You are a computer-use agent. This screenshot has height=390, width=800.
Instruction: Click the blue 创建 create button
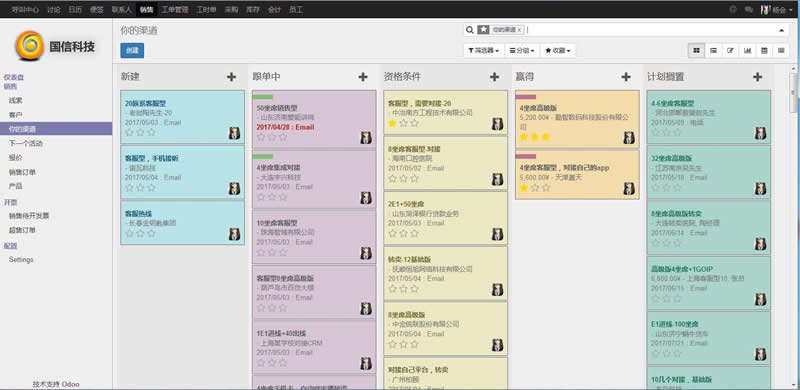[132, 51]
